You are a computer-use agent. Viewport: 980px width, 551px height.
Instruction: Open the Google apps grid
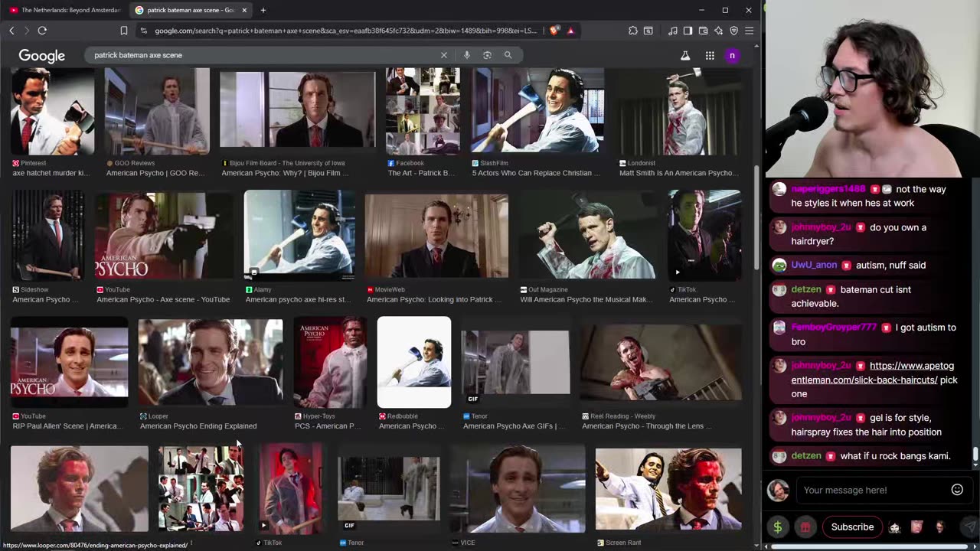(710, 56)
